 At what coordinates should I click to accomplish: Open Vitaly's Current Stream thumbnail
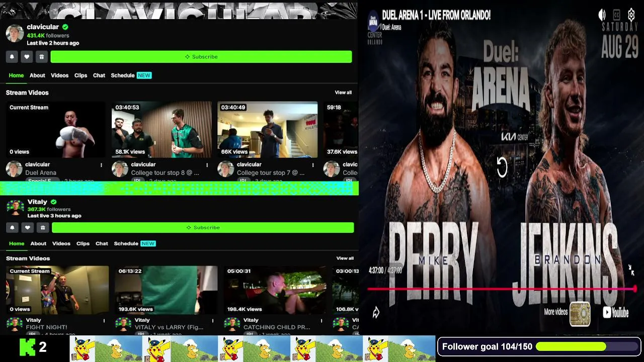(57, 290)
